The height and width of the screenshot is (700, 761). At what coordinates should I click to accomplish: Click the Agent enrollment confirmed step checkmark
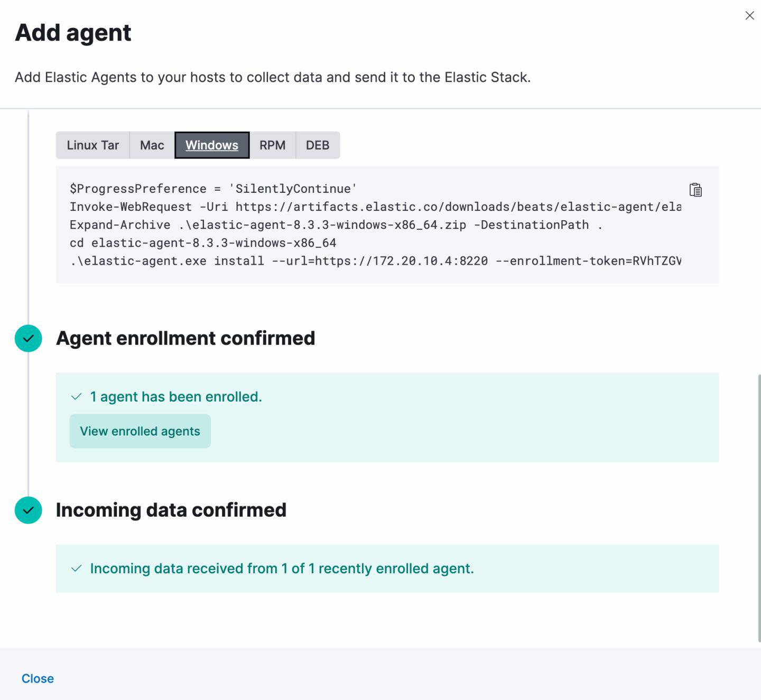(29, 338)
